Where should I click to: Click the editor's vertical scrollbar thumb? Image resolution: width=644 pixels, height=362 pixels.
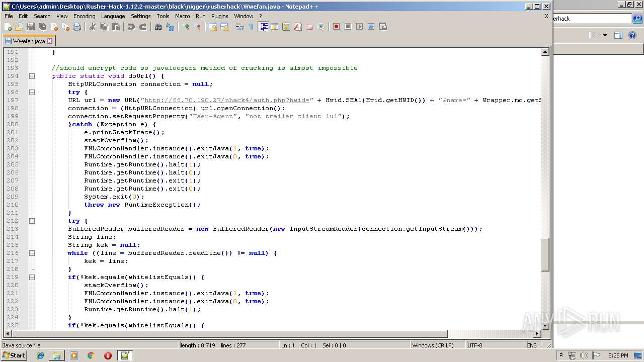545,254
